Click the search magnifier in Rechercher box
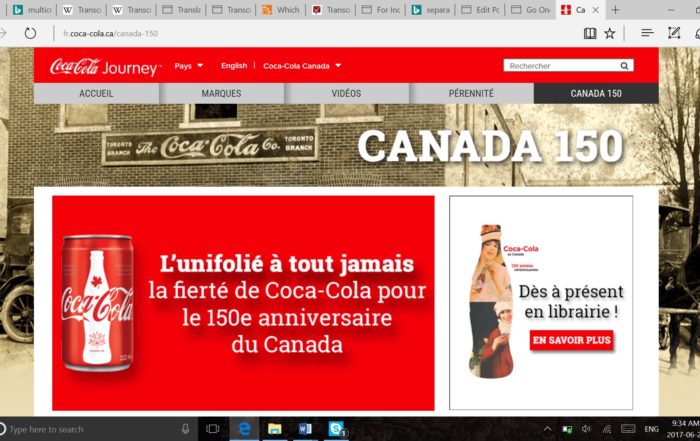 click(x=624, y=66)
